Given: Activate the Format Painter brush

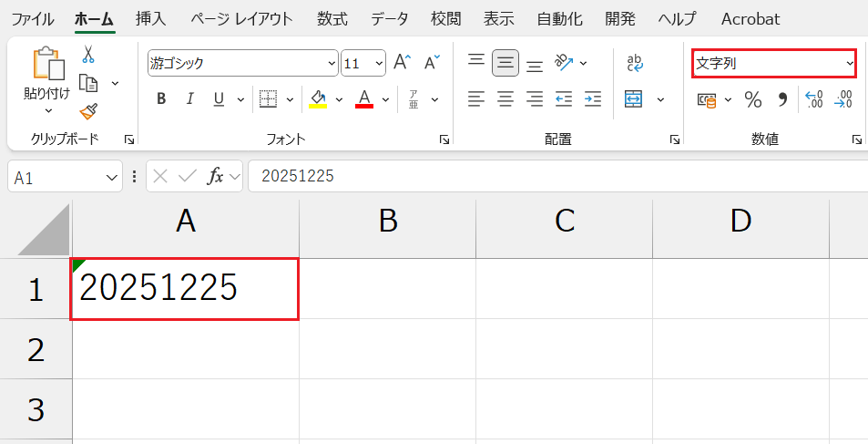Looking at the screenshot, I should (x=88, y=111).
